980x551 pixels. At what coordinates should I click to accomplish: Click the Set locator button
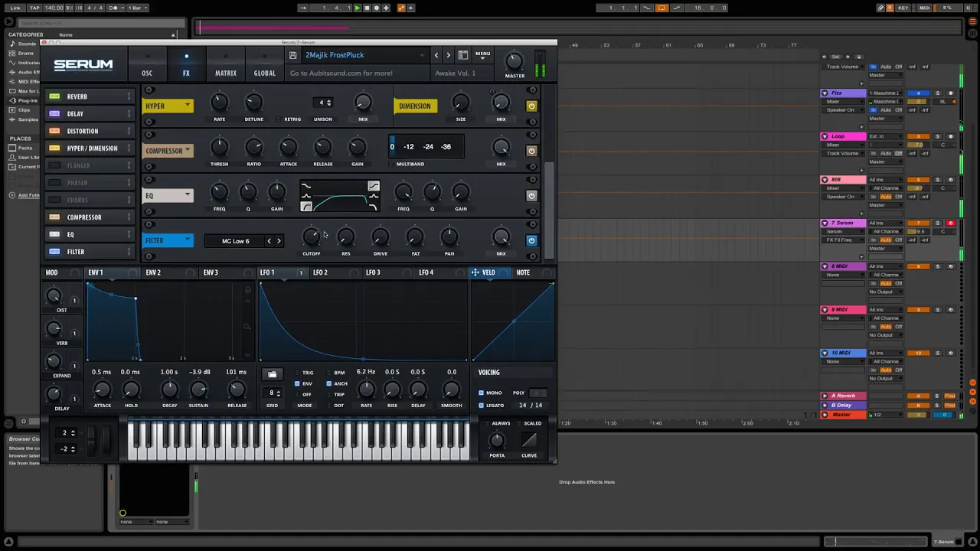[835, 57]
